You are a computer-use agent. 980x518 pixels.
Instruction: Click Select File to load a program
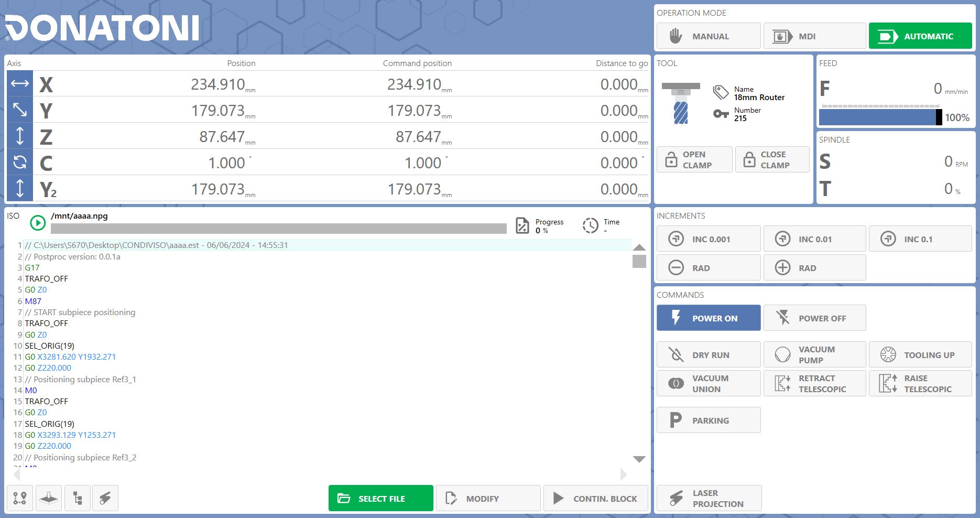click(x=381, y=498)
